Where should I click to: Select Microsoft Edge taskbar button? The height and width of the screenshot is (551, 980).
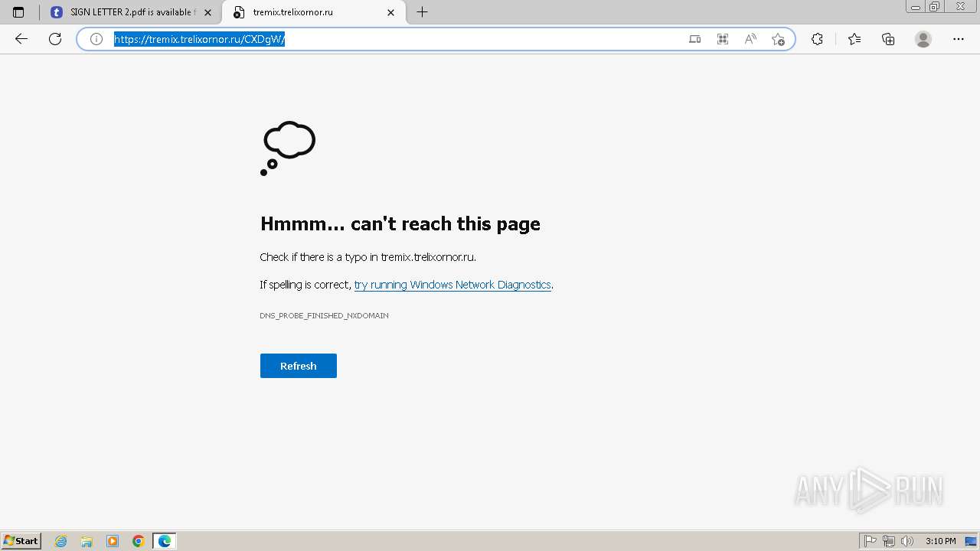click(x=165, y=541)
